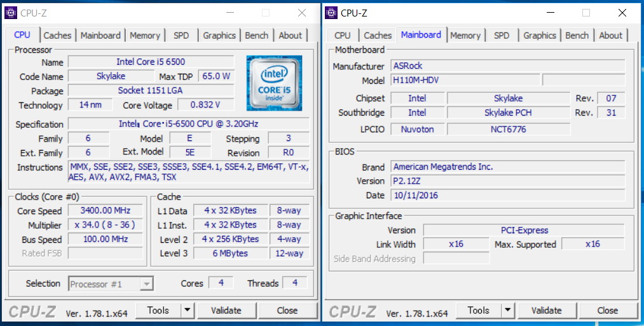Open Graphics tab in left window

pyautogui.click(x=219, y=36)
